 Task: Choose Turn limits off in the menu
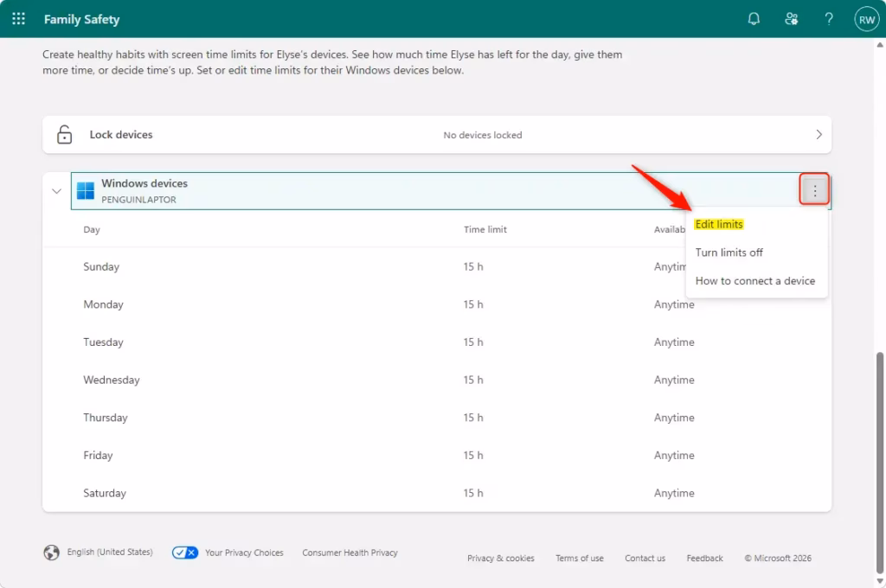(729, 252)
